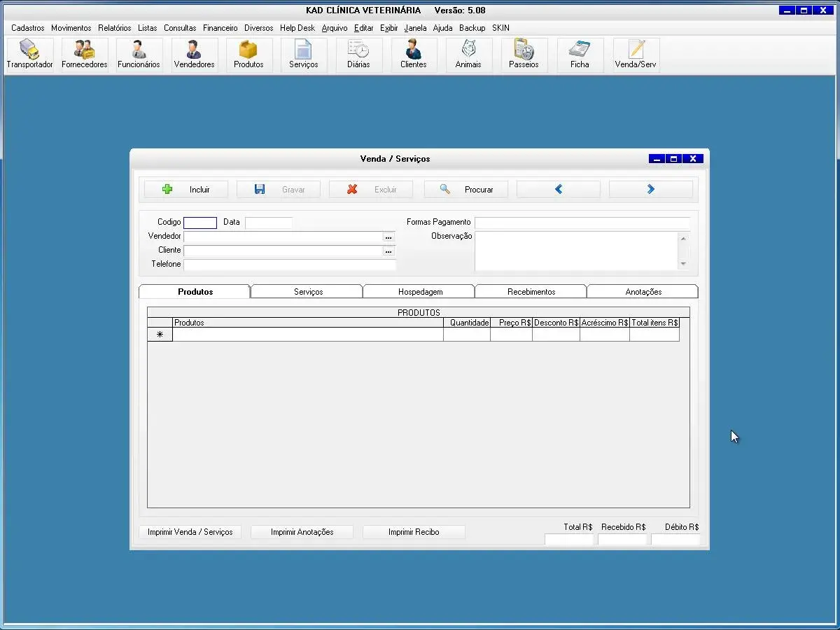Open the Diárias toolbar icon
This screenshot has height=630, width=840.
click(358, 55)
